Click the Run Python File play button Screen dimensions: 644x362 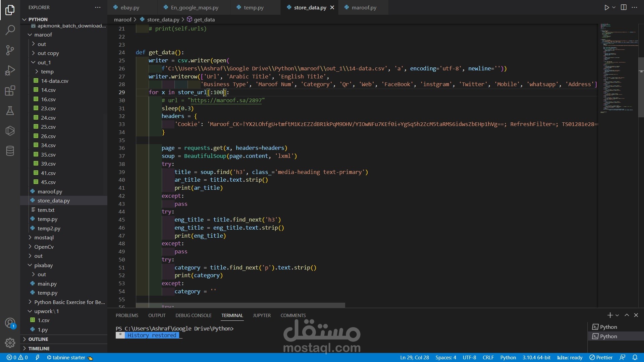coord(606,7)
